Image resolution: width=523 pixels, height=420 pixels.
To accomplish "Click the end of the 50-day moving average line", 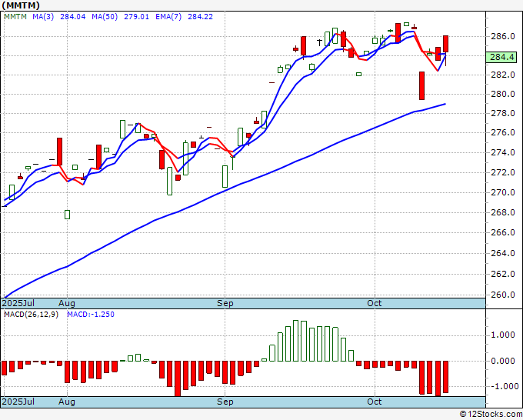I will point(445,104).
